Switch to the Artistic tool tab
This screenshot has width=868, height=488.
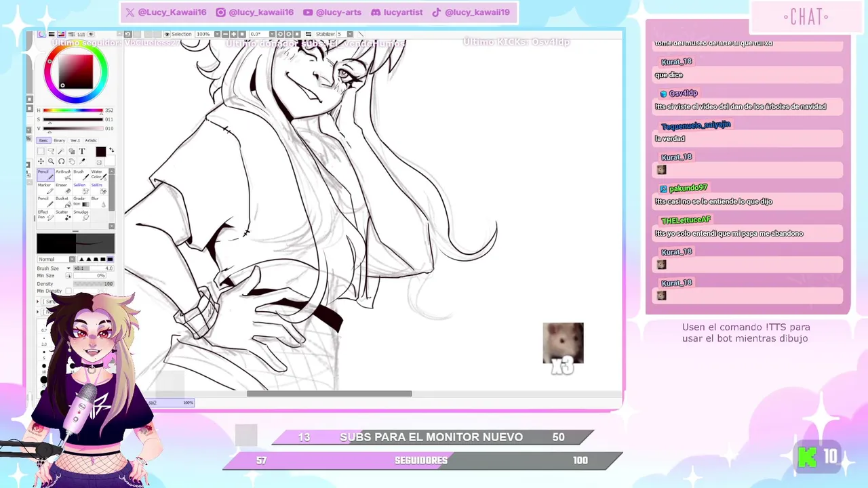[x=91, y=140]
